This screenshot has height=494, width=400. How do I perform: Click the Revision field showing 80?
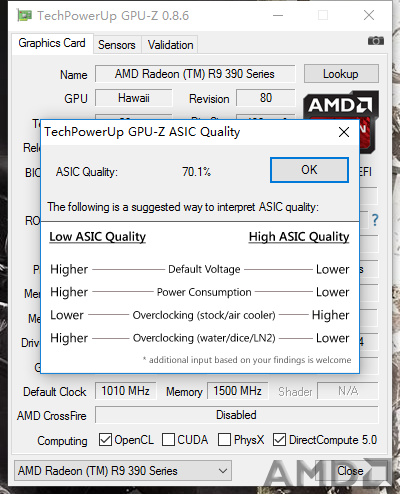coord(266,98)
